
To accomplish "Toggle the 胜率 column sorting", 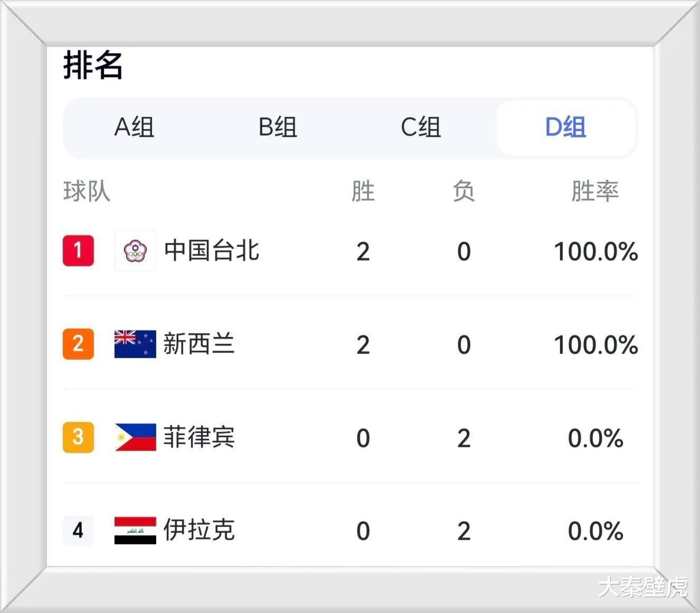I will tap(595, 192).
